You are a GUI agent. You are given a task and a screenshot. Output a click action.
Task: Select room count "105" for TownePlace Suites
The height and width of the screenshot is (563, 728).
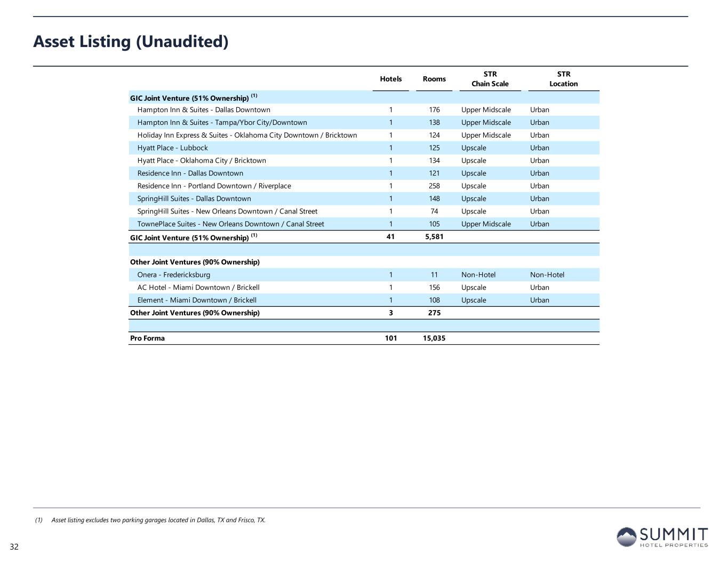(x=434, y=224)
